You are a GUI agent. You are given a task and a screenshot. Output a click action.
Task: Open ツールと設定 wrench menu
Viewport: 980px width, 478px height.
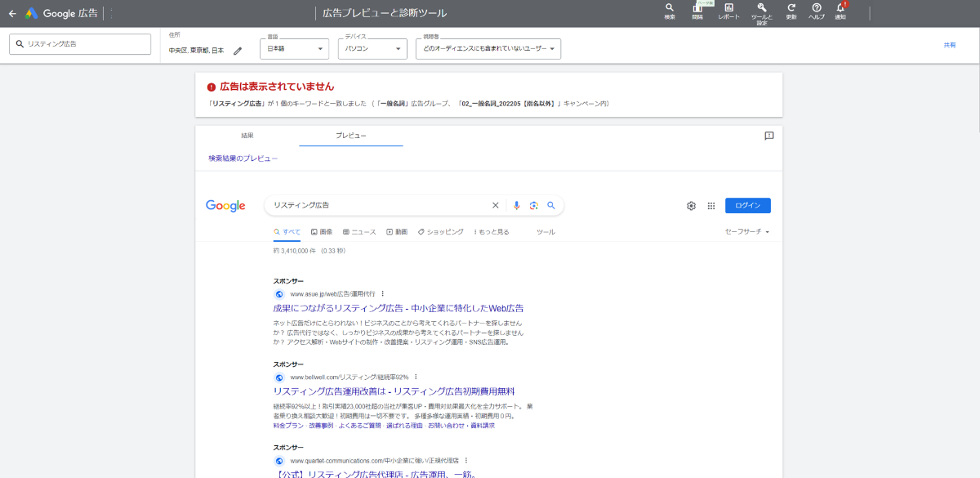point(761,13)
